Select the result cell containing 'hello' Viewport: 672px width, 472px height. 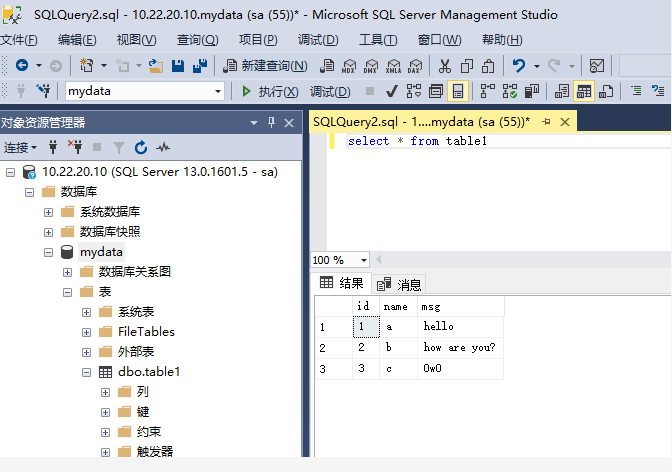(438, 326)
